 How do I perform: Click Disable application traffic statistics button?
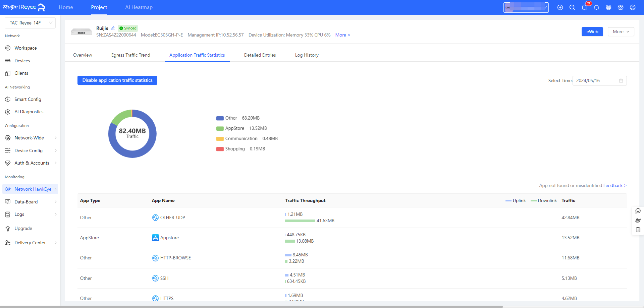point(117,80)
